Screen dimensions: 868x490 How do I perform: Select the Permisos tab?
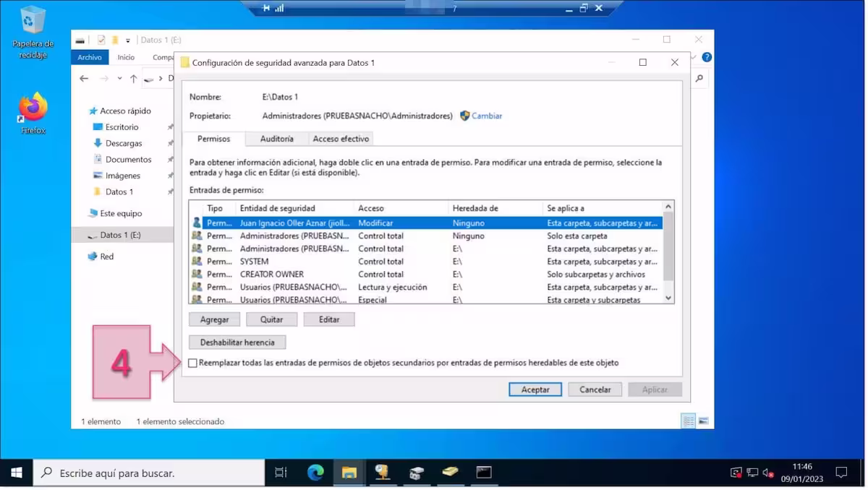(213, 139)
